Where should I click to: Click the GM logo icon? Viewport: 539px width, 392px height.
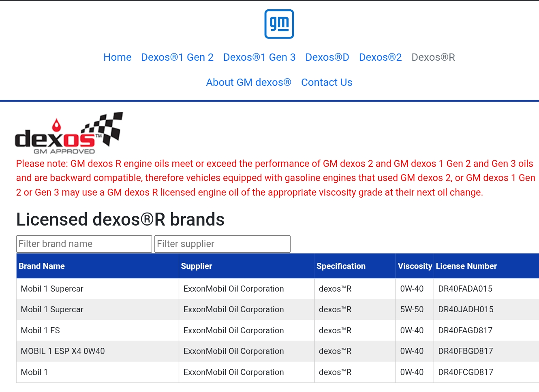(279, 24)
